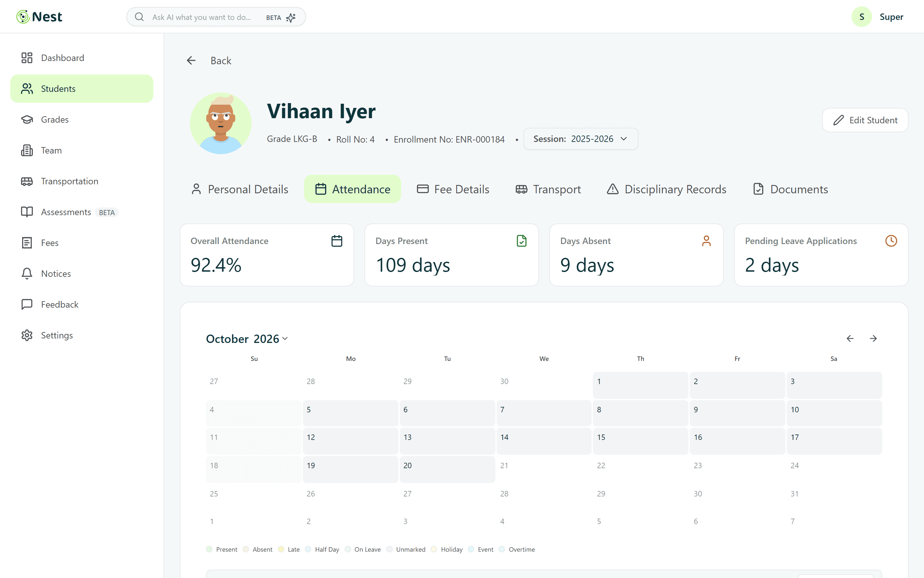
Task: Open Disciplinary Records tab
Action: [666, 189]
